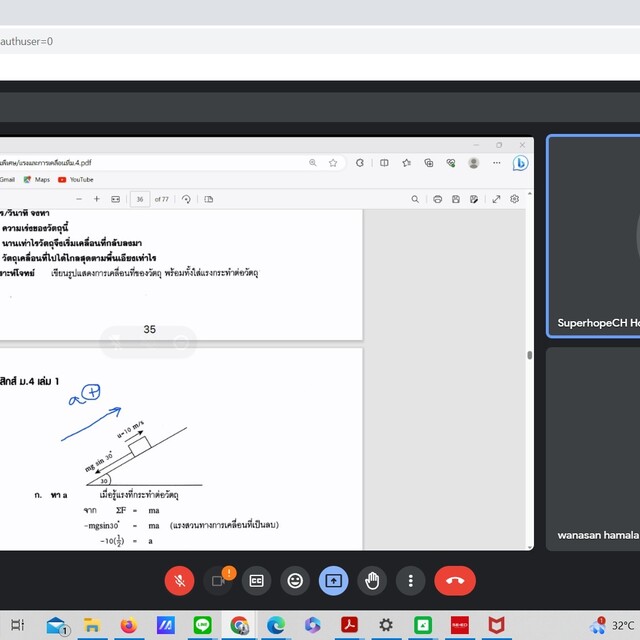640x640 pixels.
Task: Zoom in the PDF with plus button
Action: coord(97,199)
